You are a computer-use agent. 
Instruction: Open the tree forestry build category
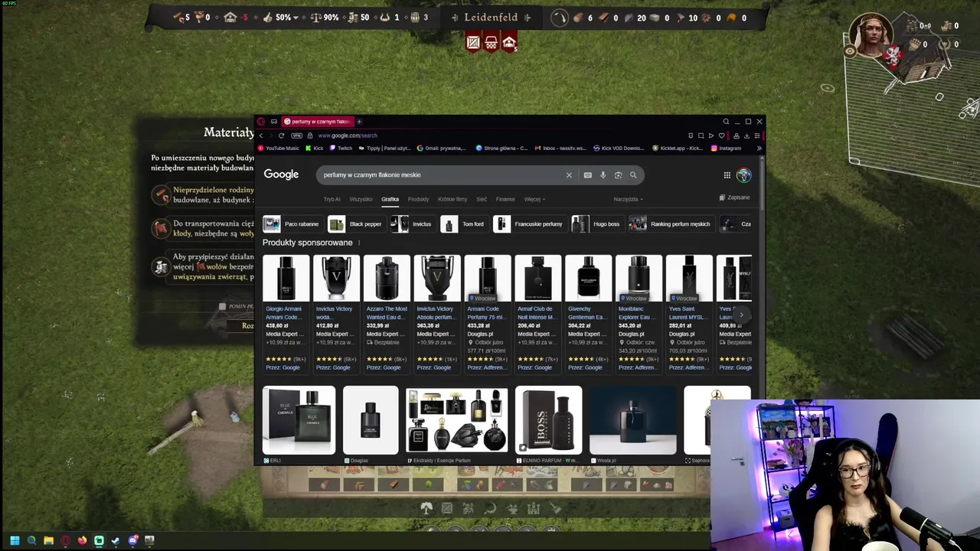[426, 507]
